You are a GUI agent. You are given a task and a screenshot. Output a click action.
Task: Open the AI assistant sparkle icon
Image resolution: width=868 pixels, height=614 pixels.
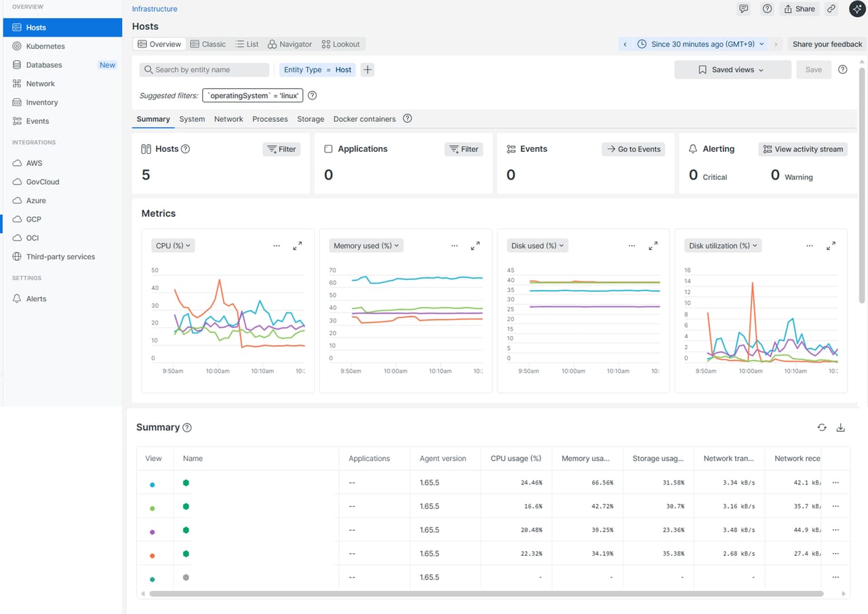[x=856, y=9]
